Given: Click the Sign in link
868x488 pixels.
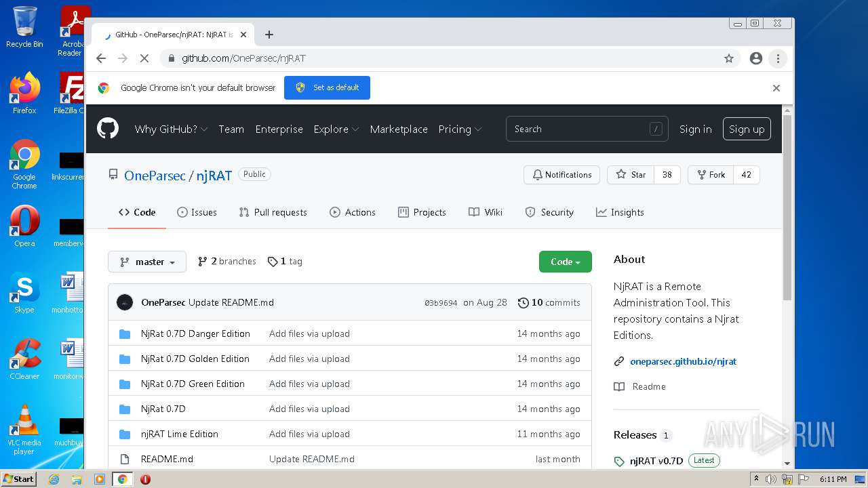Looking at the screenshot, I should (696, 129).
